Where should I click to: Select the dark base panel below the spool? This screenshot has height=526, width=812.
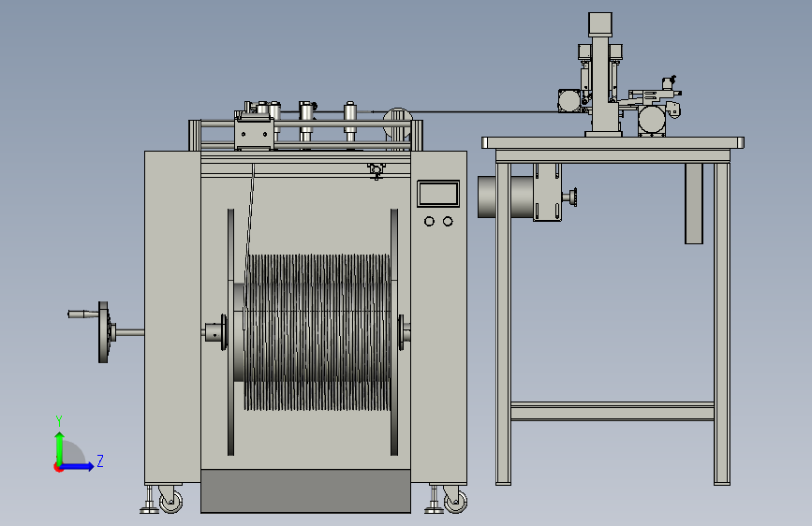point(305,491)
